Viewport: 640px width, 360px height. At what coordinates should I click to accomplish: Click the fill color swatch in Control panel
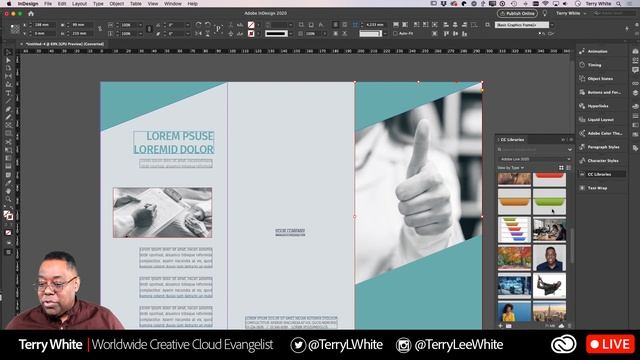pos(251,25)
